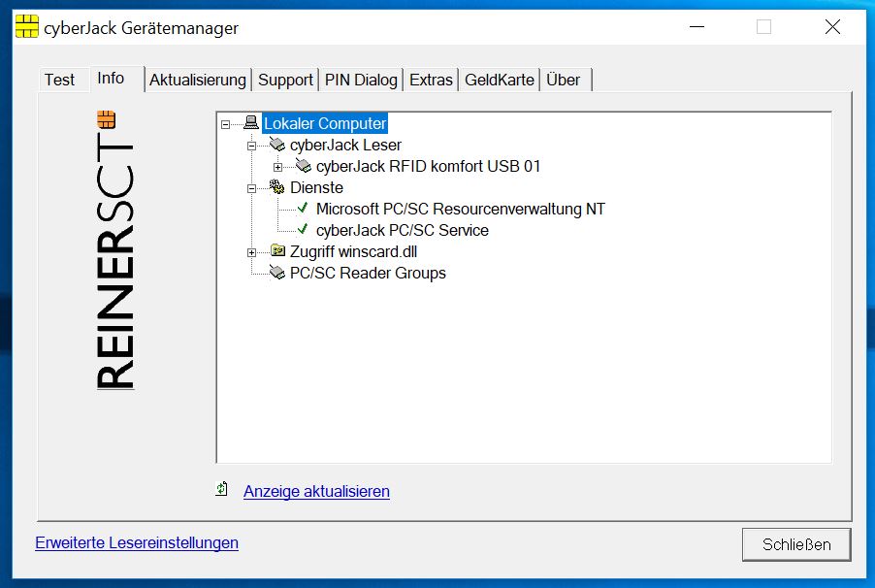Switch to the PIN Dialog tab
Image resolution: width=875 pixels, height=588 pixels.
(x=361, y=80)
